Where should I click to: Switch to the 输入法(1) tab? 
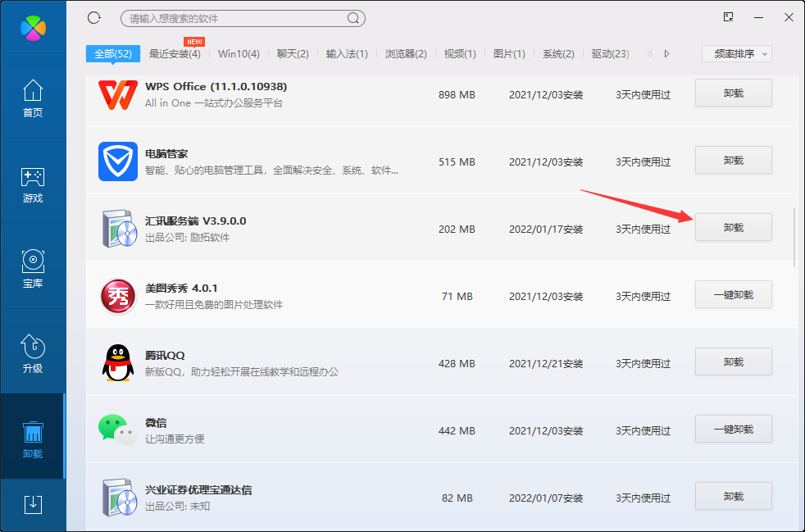point(347,54)
